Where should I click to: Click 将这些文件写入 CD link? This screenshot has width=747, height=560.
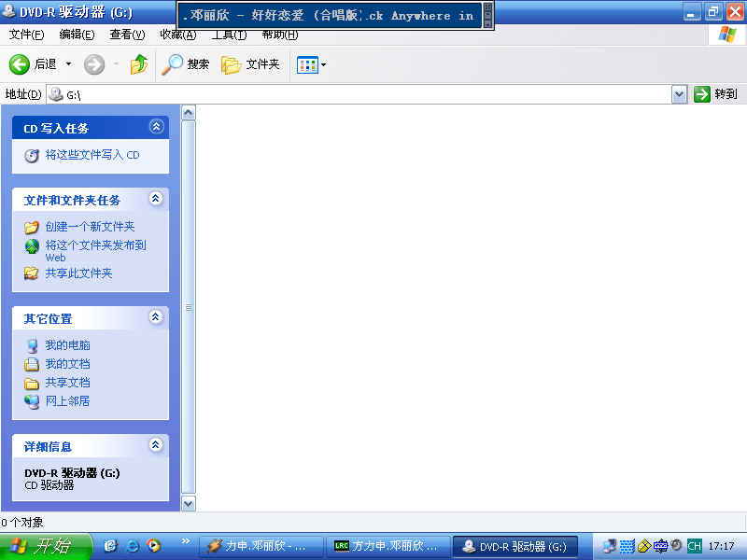coord(92,155)
